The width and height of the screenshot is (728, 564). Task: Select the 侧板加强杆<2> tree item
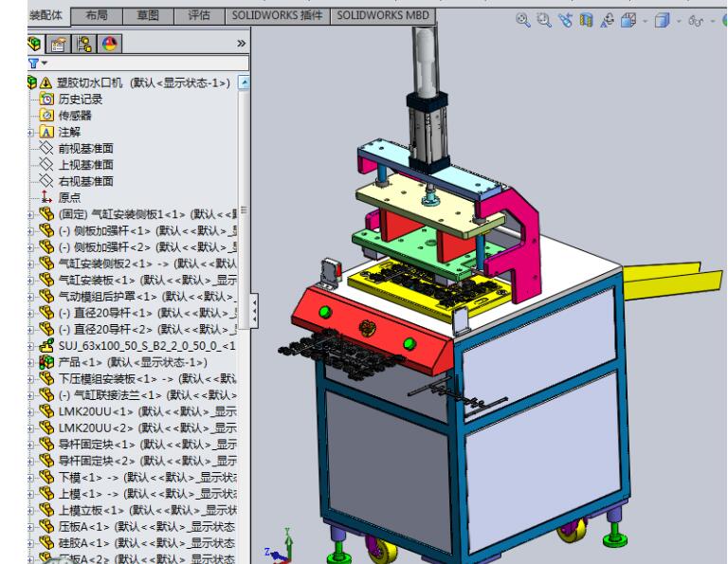click(x=147, y=247)
